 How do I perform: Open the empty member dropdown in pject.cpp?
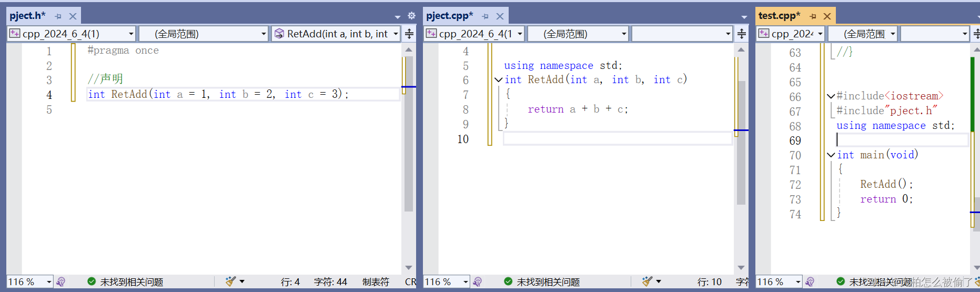(682, 34)
